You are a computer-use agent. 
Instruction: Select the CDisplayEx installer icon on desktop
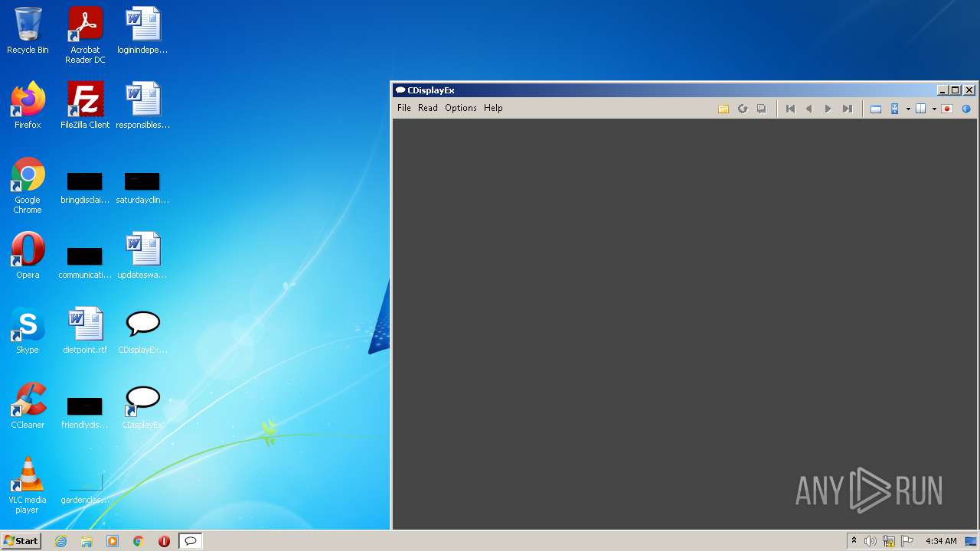point(142,331)
